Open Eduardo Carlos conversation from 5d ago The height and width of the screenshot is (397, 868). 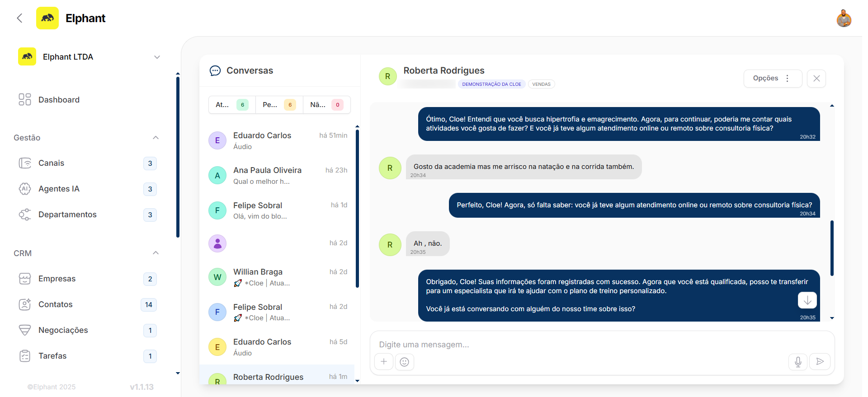click(278, 347)
